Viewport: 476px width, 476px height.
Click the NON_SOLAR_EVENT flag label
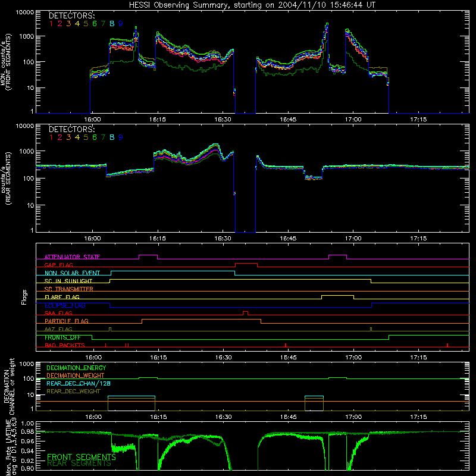[72, 273]
